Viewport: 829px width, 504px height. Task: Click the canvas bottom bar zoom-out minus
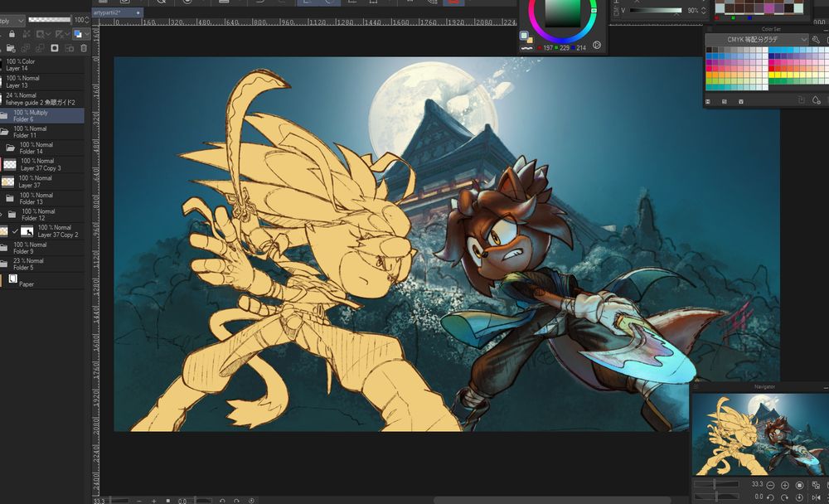pos(139,501)
